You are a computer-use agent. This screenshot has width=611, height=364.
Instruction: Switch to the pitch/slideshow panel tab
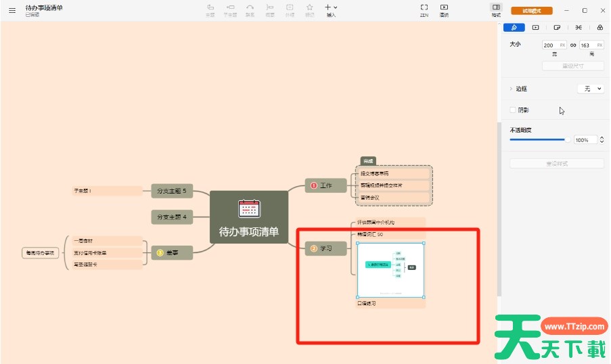point(536,28)
